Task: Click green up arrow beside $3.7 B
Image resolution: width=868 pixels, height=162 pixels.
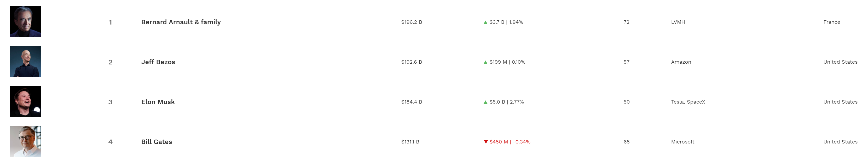Action: [485, 22]
